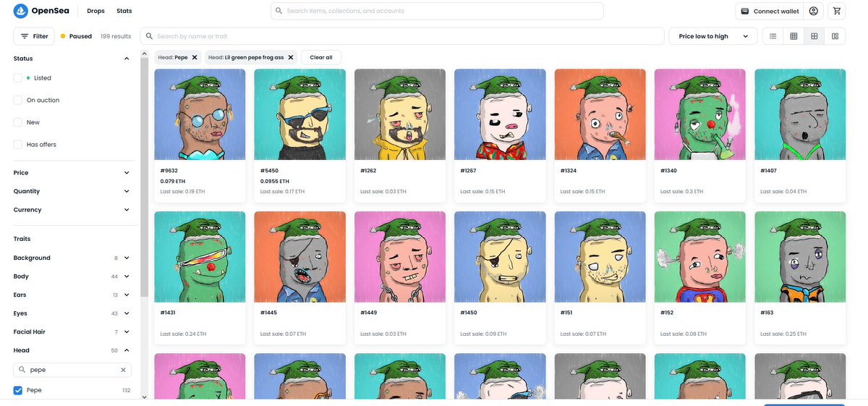This screenshot has width=868, height=406.
Task: Click the filter lines icon
Action: [25, 36]
